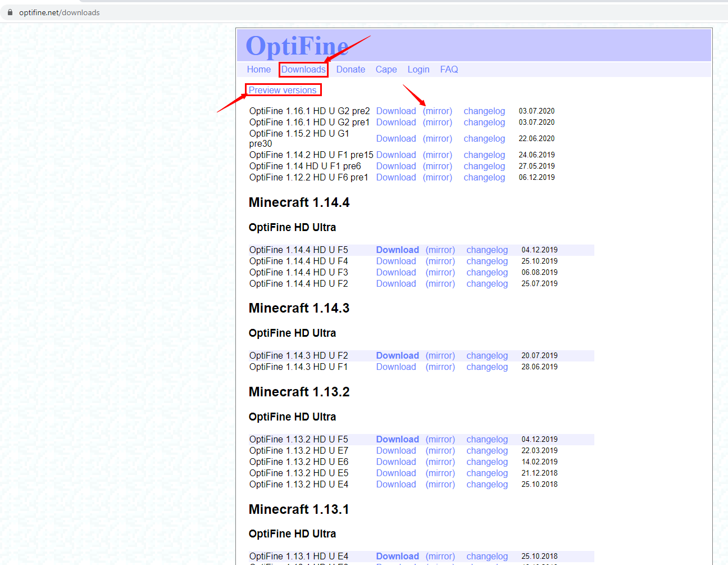Download OptiFine 1.14.4 HD U F5
The width and height of the screenshot is (728, 565).
398,250
